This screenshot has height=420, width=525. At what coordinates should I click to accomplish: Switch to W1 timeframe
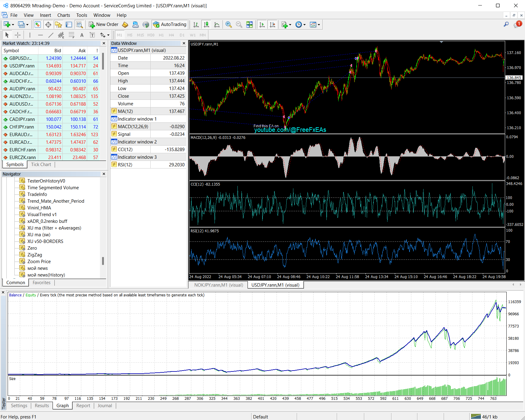pos(193,35)
